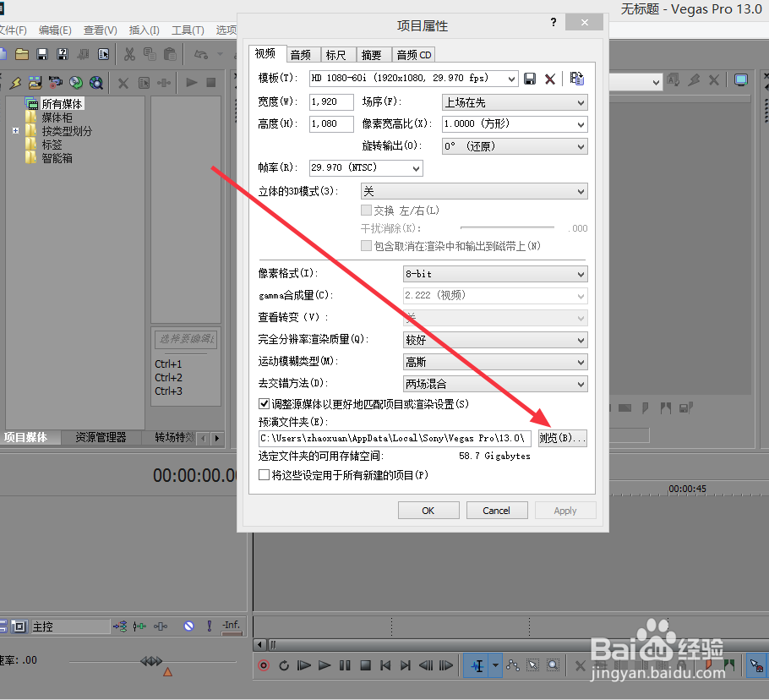Open the Output rotation dropdown
Viewport: 769px width, 700px height.
coord(515,146)
